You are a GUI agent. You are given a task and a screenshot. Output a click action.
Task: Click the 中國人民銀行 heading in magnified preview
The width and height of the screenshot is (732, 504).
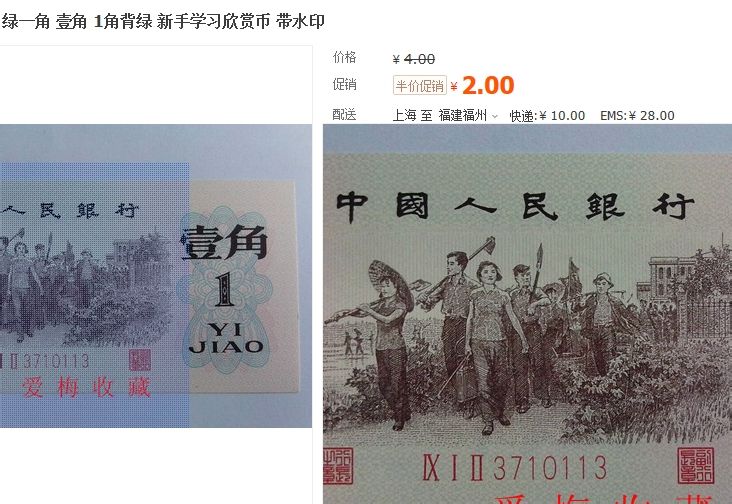tap(515, 206)
